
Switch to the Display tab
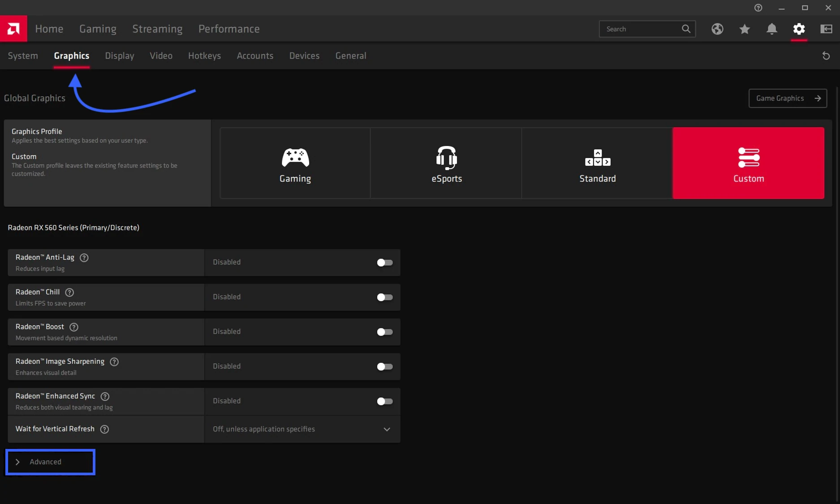coord(119,56)
